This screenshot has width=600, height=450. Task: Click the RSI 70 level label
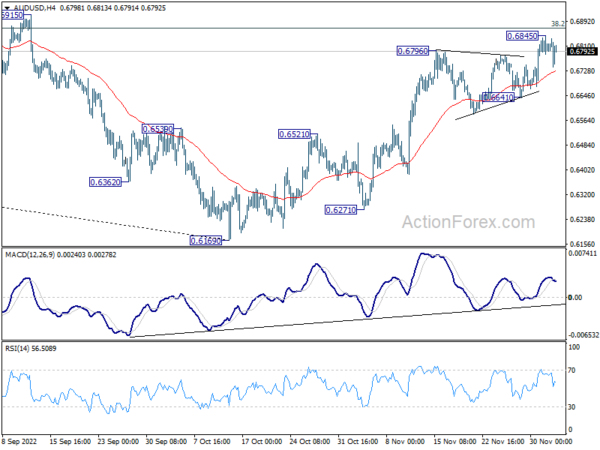tap(572, 370)
